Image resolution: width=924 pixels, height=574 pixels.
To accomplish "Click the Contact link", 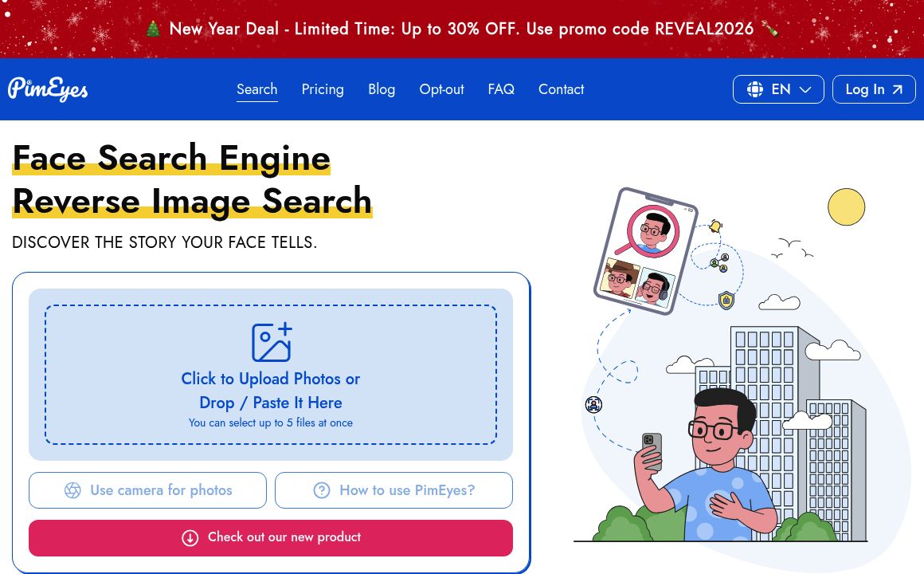I will pyautogui.click(x=561, y=89).
